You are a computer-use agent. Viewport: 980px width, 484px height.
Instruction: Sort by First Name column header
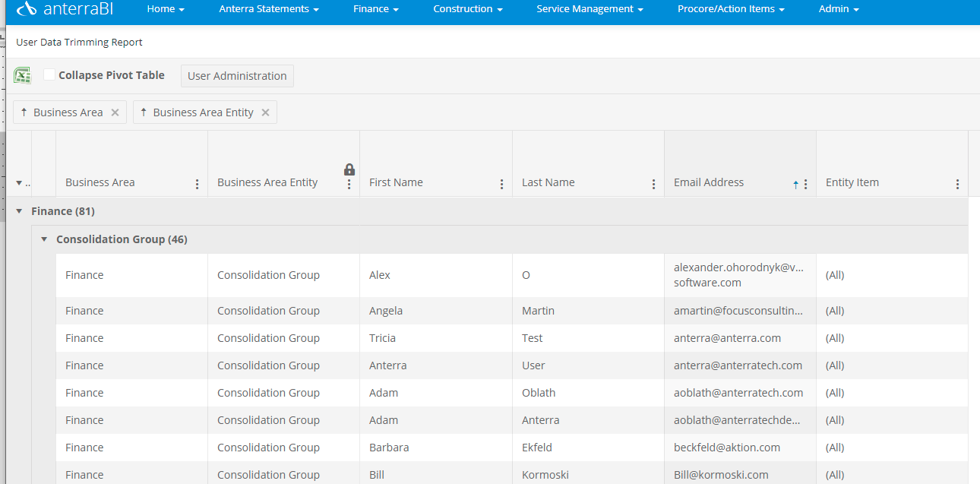[x=396, y=182]
